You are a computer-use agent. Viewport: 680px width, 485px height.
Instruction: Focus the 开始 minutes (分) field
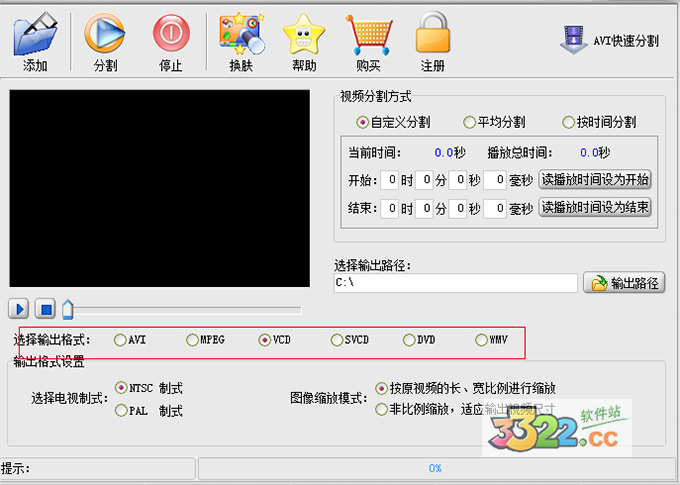(424, 180)
